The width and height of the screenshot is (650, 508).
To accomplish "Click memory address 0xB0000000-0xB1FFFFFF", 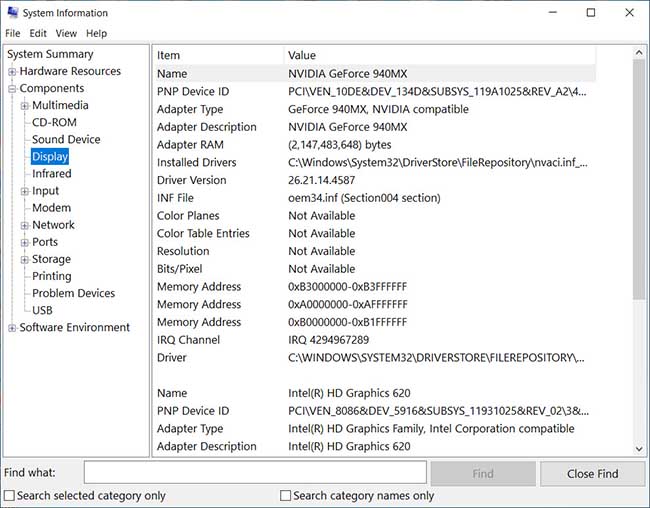I will (x=347, y=322).
